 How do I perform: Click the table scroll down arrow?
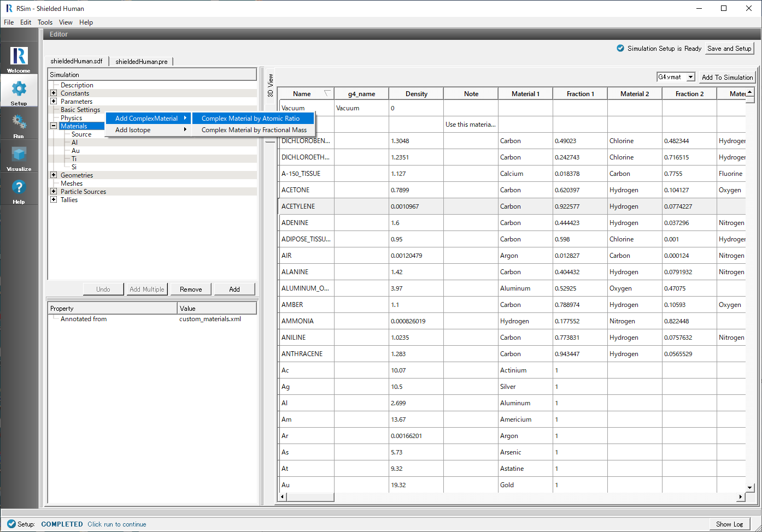point(750,488)
